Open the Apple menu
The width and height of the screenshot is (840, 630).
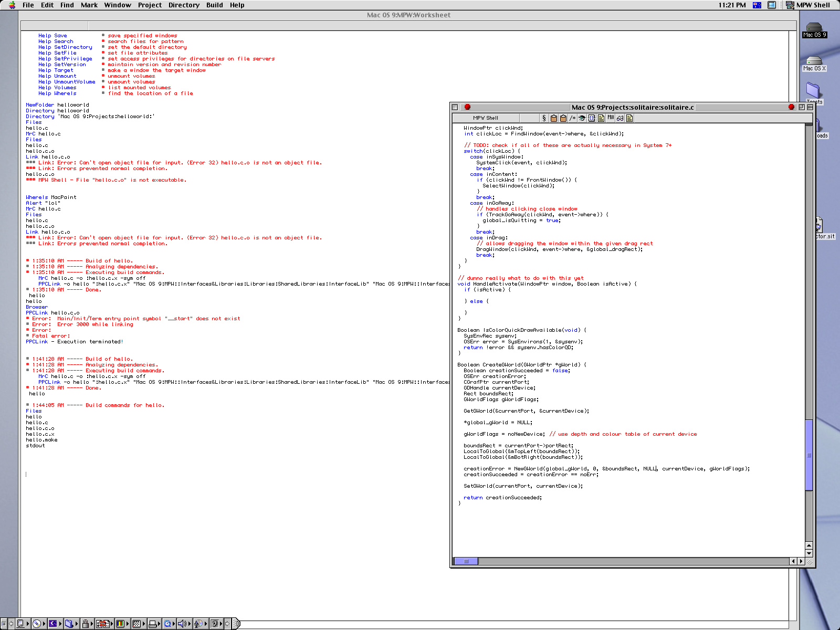(12, 5)
